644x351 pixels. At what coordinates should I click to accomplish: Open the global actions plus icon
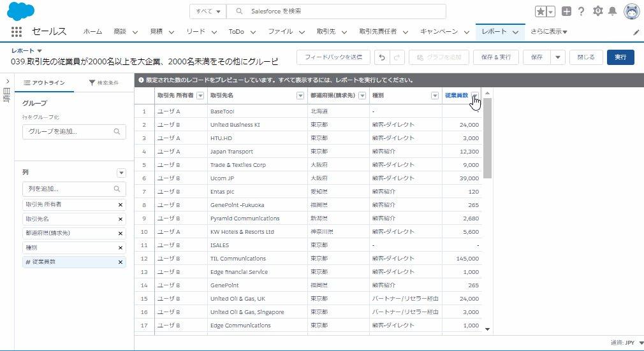566,11
